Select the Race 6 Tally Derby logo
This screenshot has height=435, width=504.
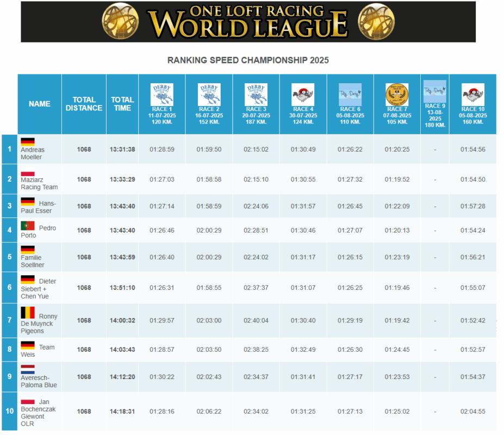(x=350, y=95)
